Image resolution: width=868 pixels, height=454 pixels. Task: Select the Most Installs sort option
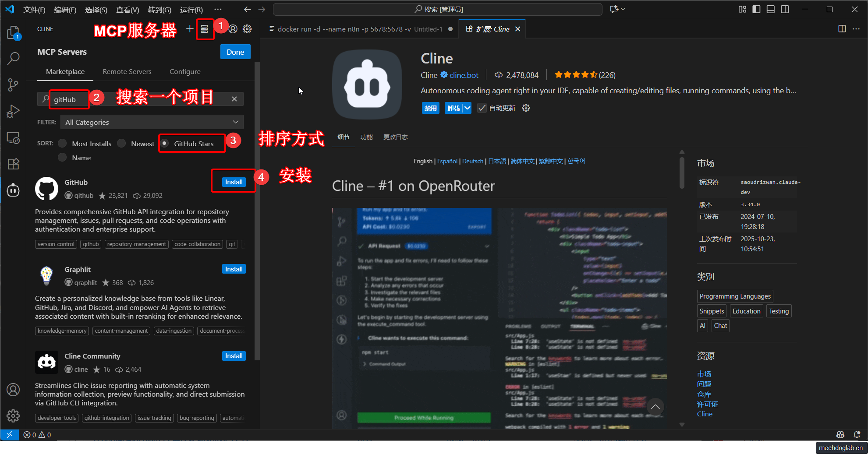click(63, 144)
